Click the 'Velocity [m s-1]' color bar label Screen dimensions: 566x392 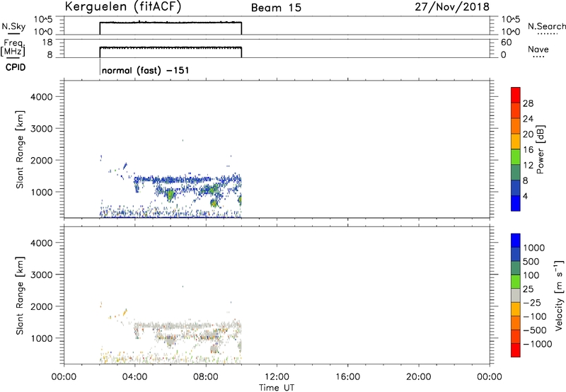click(x=559, y=295)
